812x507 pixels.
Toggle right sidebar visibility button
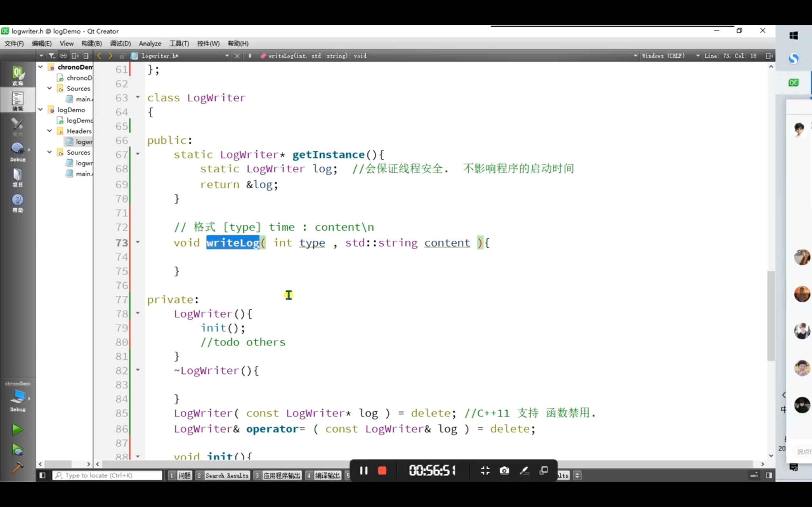click(x=769, y=475)
